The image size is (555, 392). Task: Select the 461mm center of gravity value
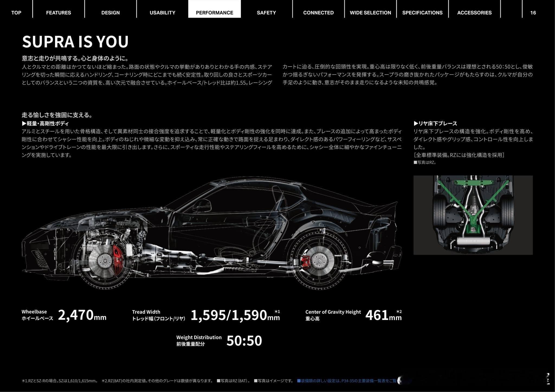pyautogui.click(x=383, y=315)
